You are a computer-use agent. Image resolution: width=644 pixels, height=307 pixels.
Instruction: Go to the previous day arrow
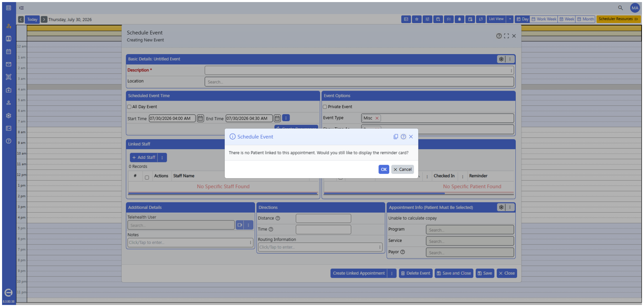point(21,20)
